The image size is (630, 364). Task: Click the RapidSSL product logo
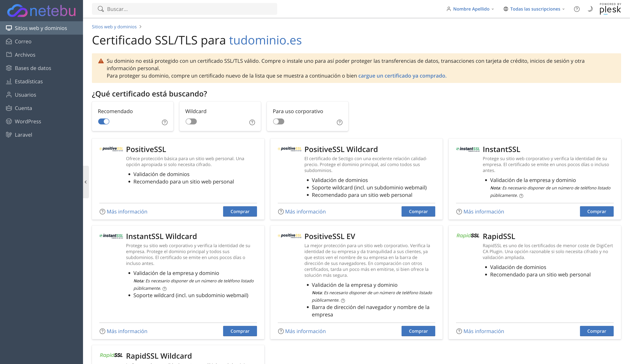pyautogui.click(x=468, y=236)
